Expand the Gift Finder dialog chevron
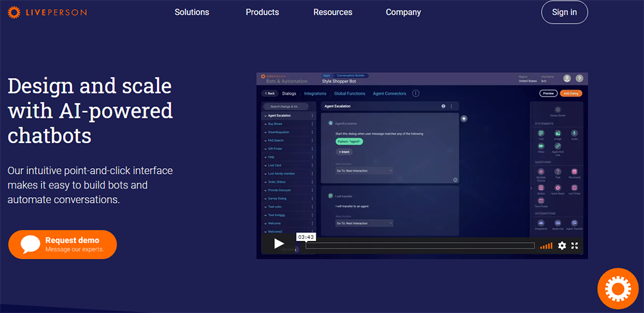 pos(265,149)
